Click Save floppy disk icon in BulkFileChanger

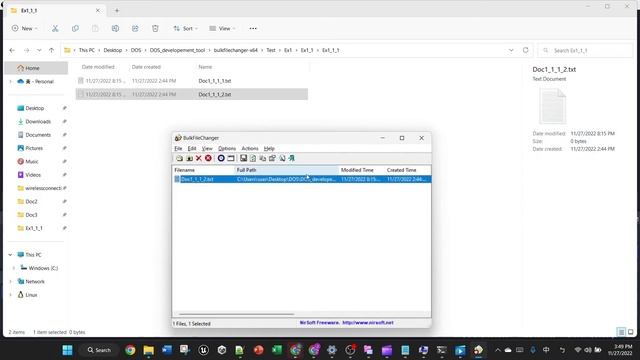[243, 158]
